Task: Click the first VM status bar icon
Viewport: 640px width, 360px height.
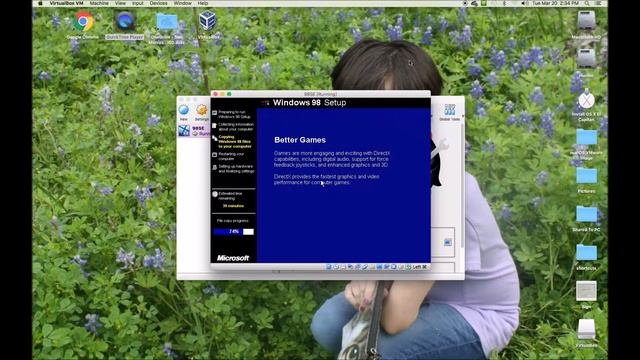Action: coord(329,267)
